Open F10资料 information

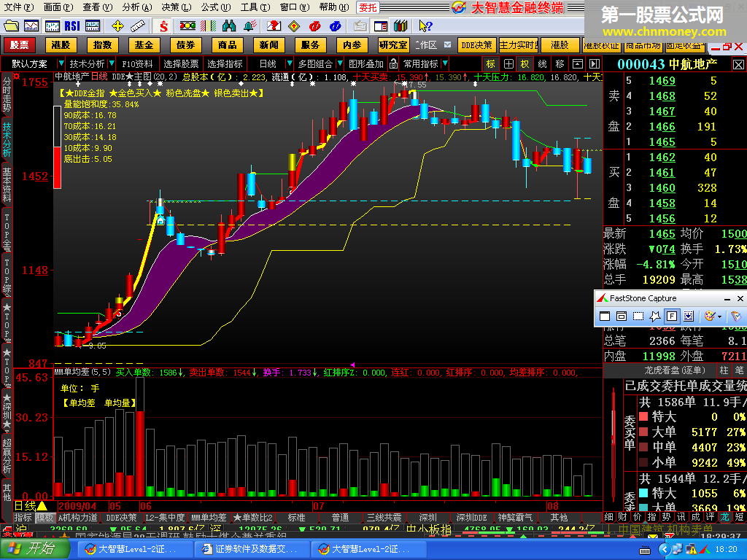coord(137,63)
